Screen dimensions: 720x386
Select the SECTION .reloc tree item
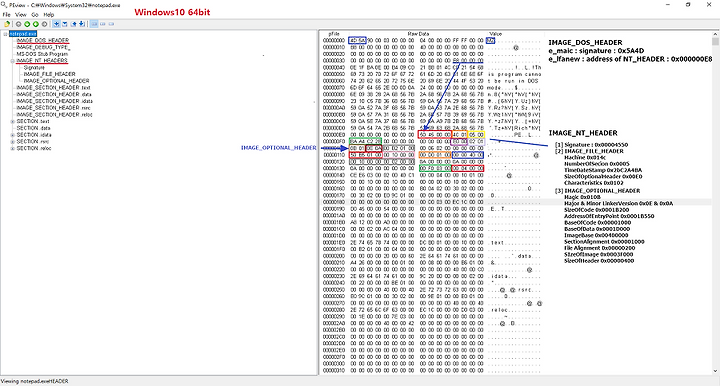(x=34, y=148)
